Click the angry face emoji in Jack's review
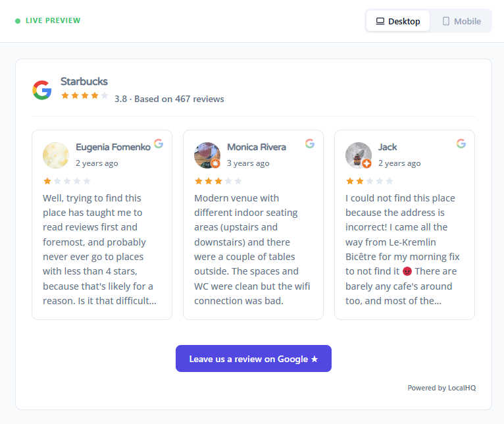 point(407,271)
